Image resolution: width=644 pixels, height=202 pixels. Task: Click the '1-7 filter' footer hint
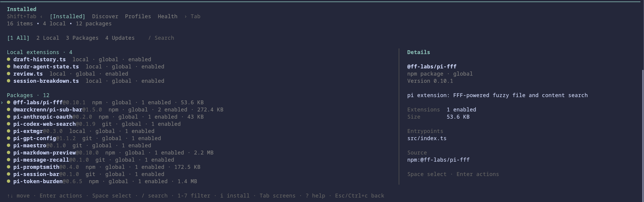(194, 196)
